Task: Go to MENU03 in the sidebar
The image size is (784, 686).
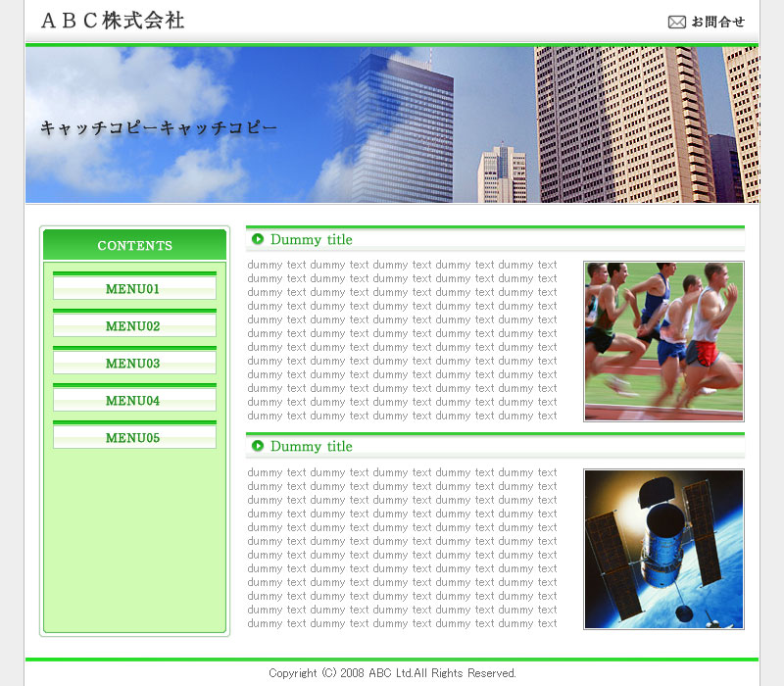Action: click(x=134, y=361)
